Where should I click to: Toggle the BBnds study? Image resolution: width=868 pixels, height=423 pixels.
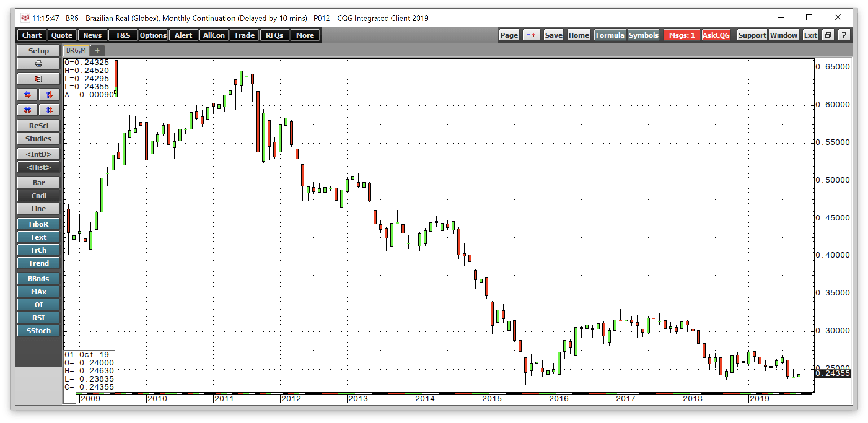coord(38,279)
